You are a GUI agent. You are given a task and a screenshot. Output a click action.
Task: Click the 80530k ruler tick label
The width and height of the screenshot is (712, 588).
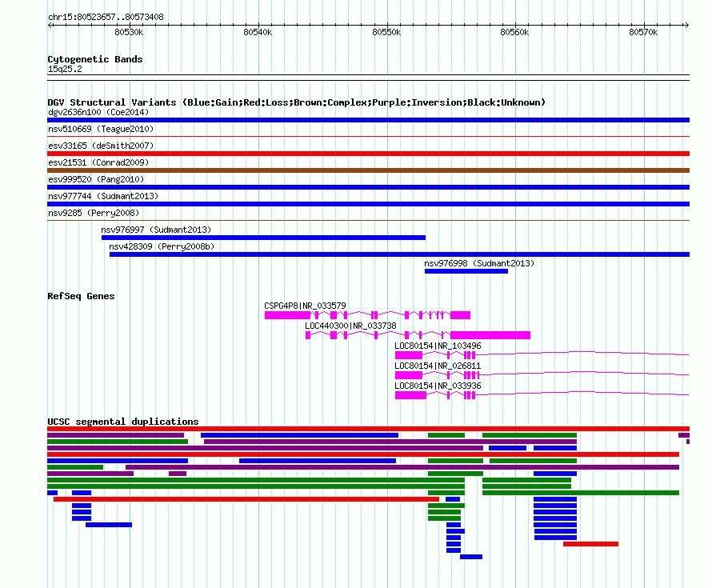pos(129,32)
